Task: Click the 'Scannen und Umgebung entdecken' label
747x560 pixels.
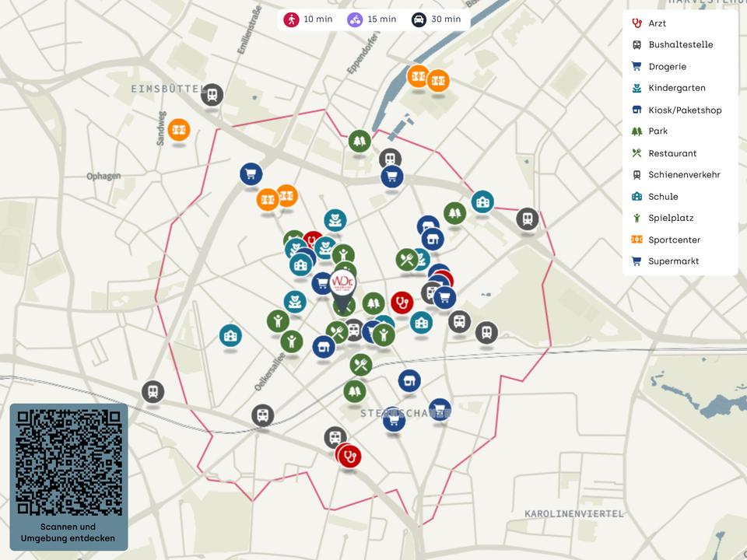Action: pyautogui.click(x=68, y=533)
